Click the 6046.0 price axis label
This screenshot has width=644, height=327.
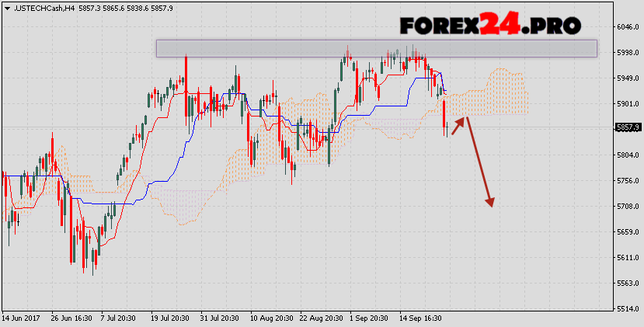click(627, 27)
